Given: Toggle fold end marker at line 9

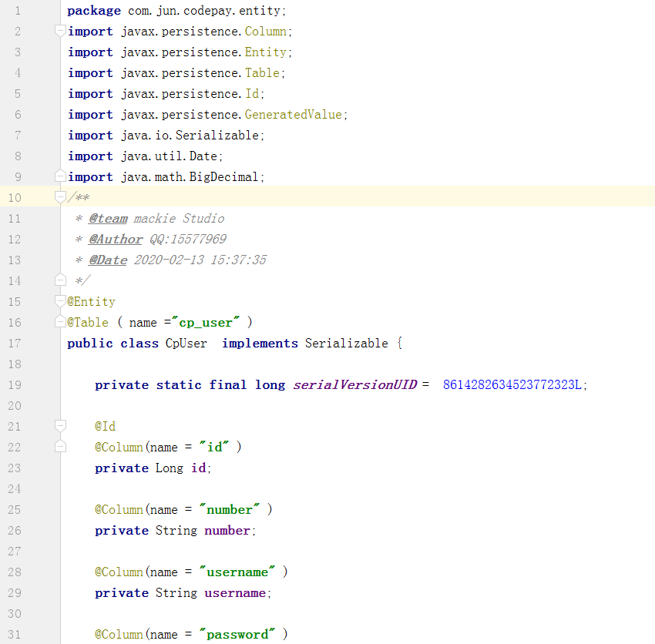Looking at the screenshot, I should [x=60, y=176].
